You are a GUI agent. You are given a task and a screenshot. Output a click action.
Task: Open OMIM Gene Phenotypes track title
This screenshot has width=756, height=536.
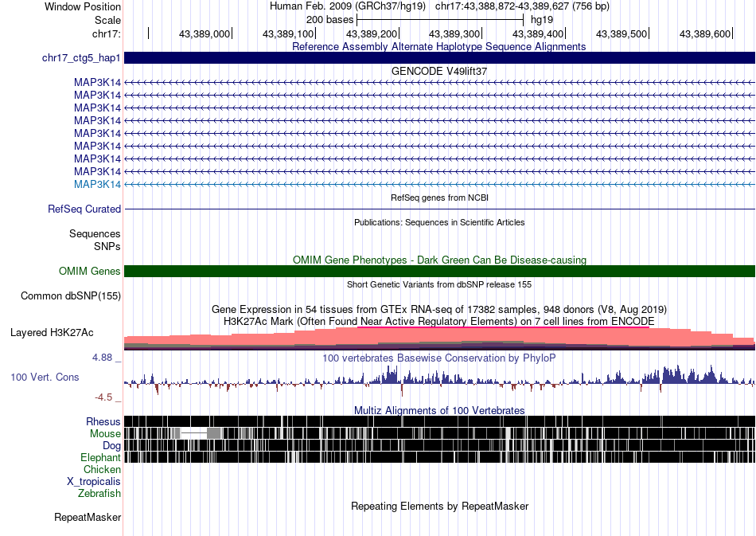(x=439, y=260)
